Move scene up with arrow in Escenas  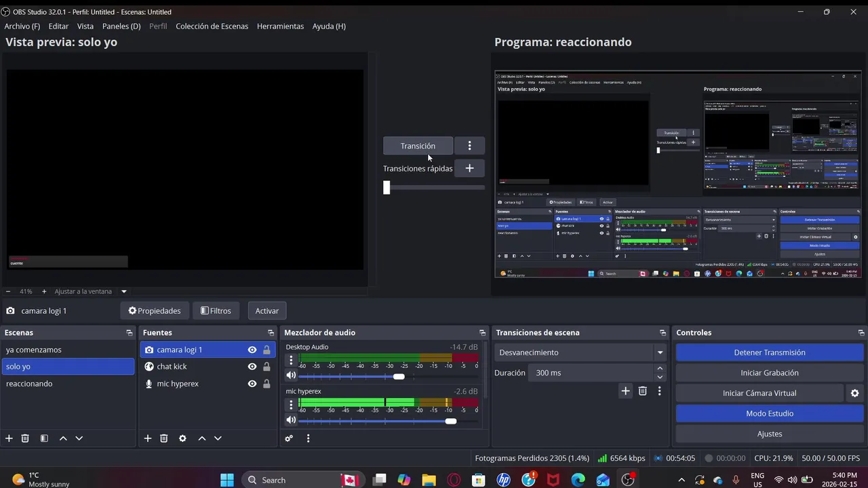pos(63,439)
